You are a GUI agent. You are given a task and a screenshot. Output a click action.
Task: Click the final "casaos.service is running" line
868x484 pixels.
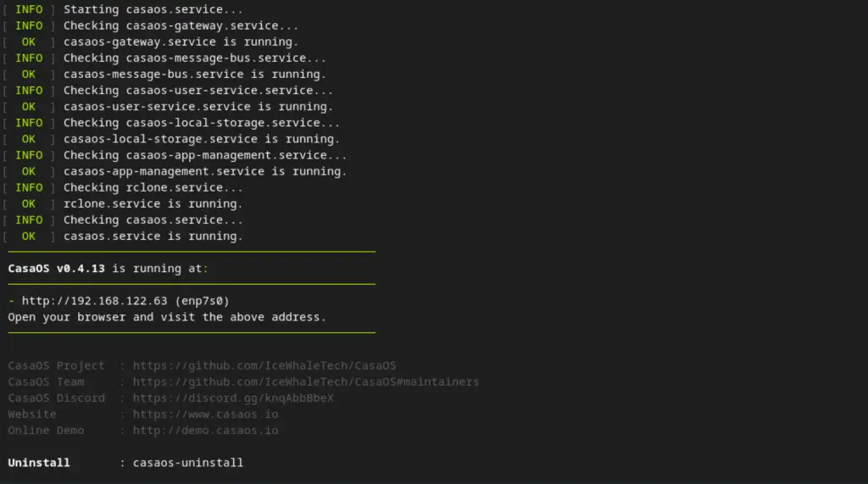(x=153, y=236)
